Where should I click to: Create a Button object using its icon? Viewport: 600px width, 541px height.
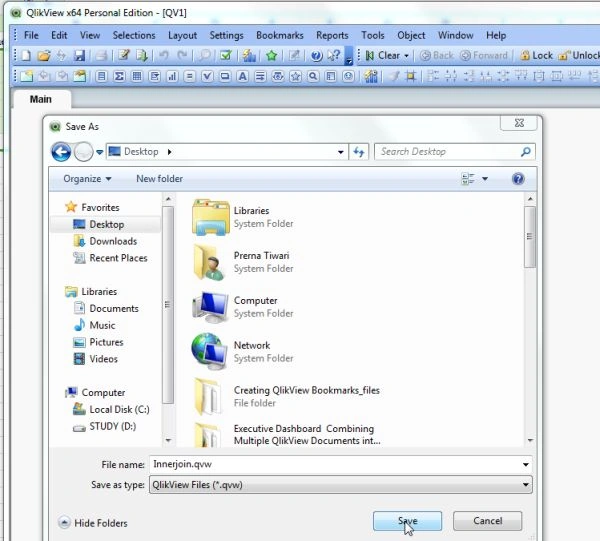(225, 76)
